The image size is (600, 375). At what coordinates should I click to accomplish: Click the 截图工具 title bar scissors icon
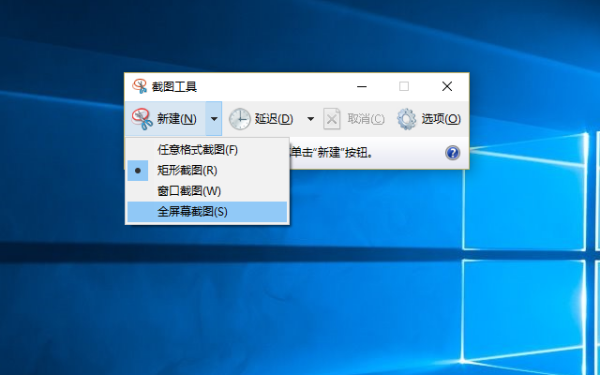140,86
